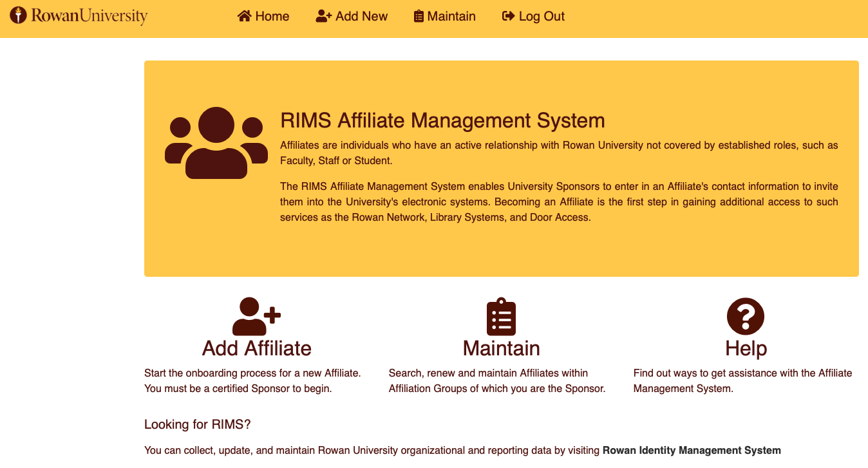Select the Maintain label in the top navbar

pos(451,16)
